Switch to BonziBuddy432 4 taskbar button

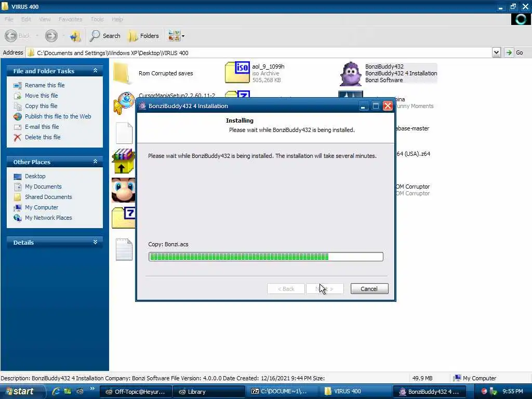pos(429,392)
